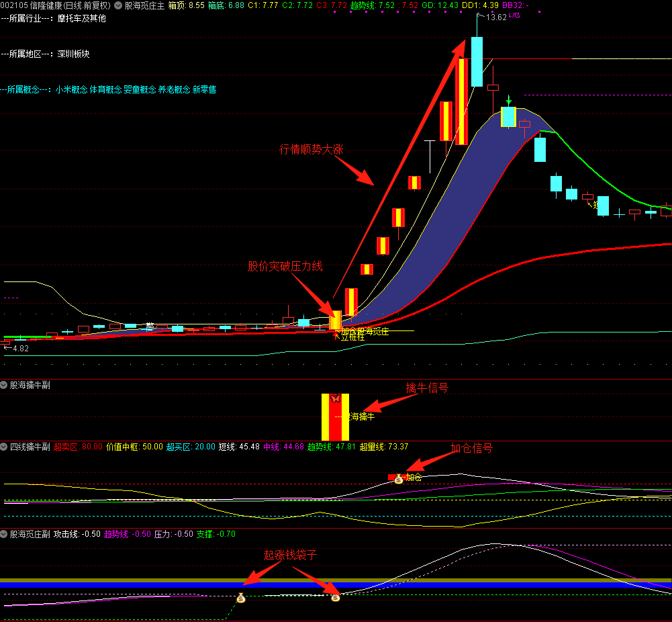Click the butterfly icon atop 擒牛 signal bar

[x=336, y=398]
